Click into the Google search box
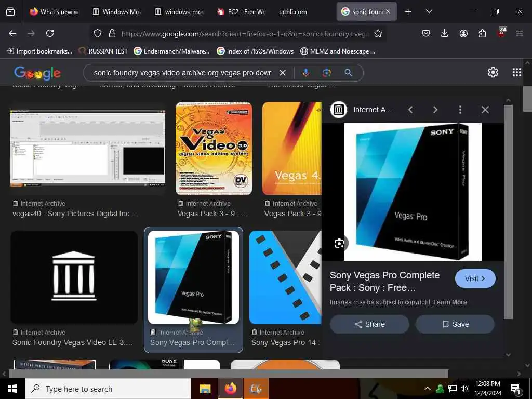Screen dimensions: 532x399 (x=182, y=73)
